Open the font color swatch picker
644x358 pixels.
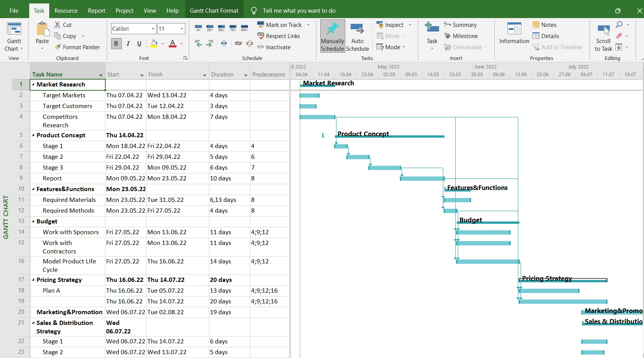pyautogui.click(x=181, y=43)
